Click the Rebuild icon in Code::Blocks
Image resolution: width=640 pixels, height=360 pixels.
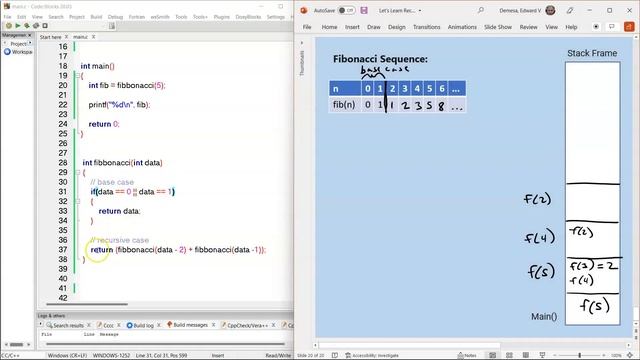(36, 26)
